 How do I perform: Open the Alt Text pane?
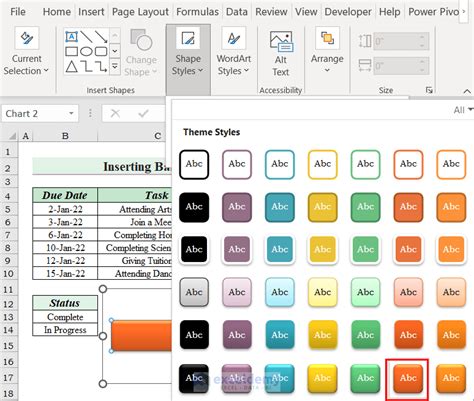(281, 53)
